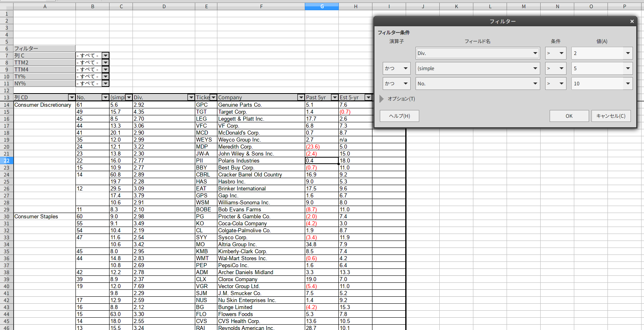Open the (simple field name dropdown
This screenshot has width=644, height=330.
[535, 69]
